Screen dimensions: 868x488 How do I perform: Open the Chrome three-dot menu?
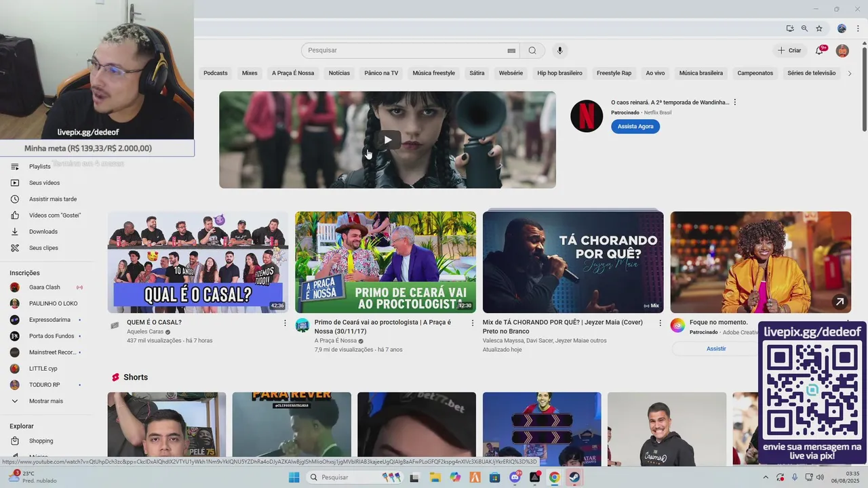(859, 28)
